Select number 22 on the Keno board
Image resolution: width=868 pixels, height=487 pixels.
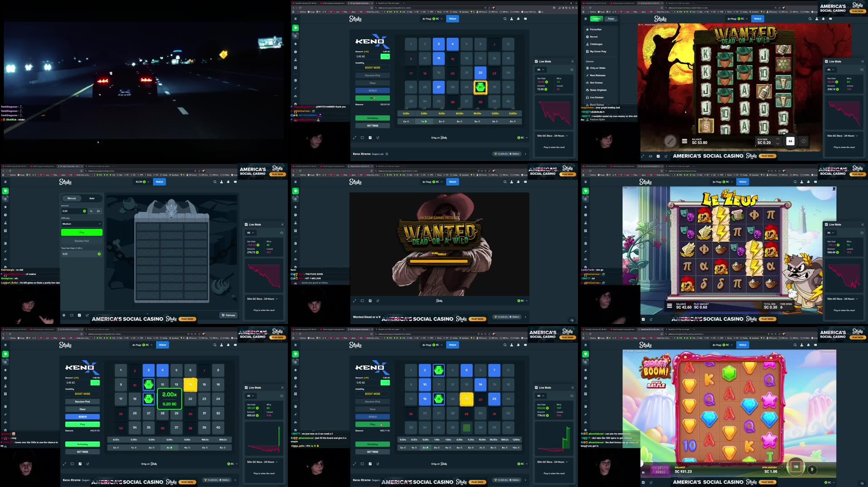(480, 72)
